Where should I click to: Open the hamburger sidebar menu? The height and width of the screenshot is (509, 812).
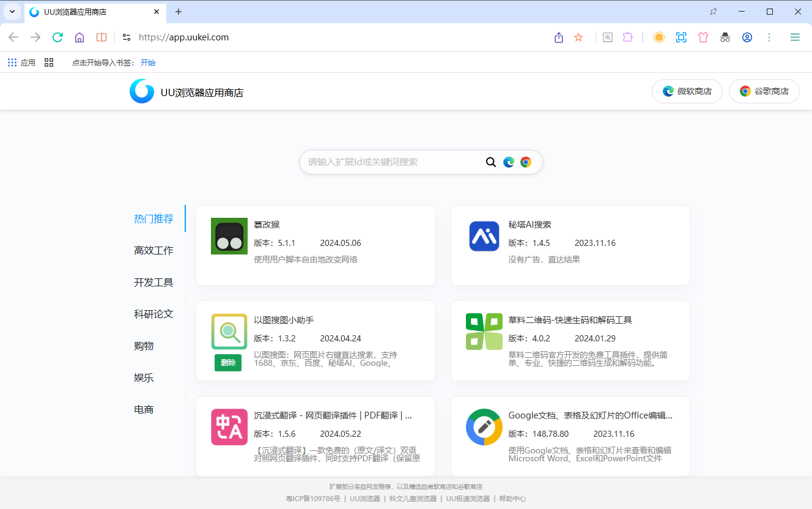pos(795,37)
